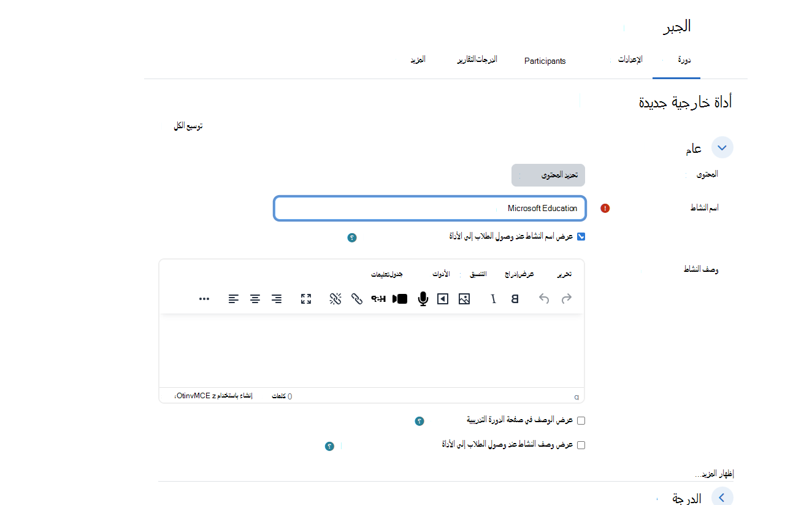
Task: Toggle bold formatting in description editor
Action: pyautogui.click(x=515, y=299)
